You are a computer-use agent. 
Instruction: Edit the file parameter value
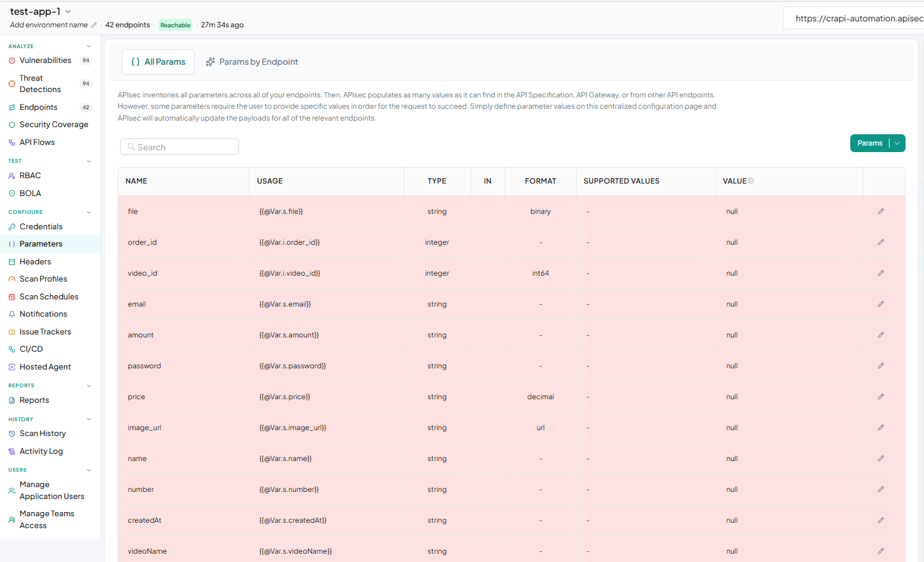(881, 211)
